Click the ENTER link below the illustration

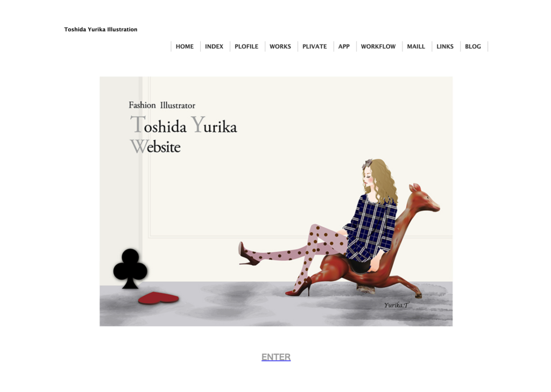[x=276, y=357]
